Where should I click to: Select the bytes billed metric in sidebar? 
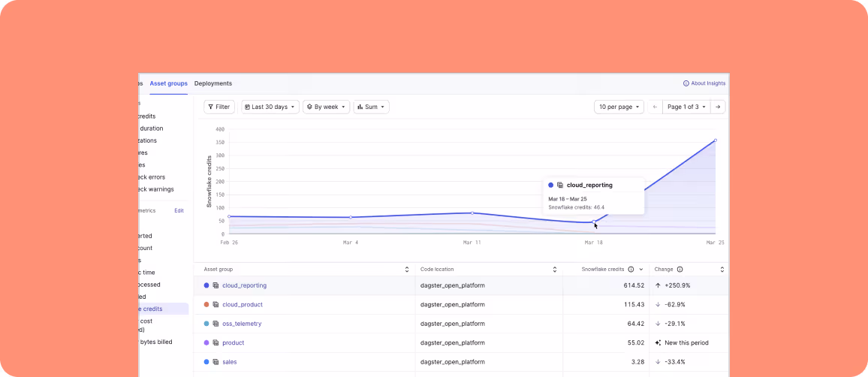[155, 342]
